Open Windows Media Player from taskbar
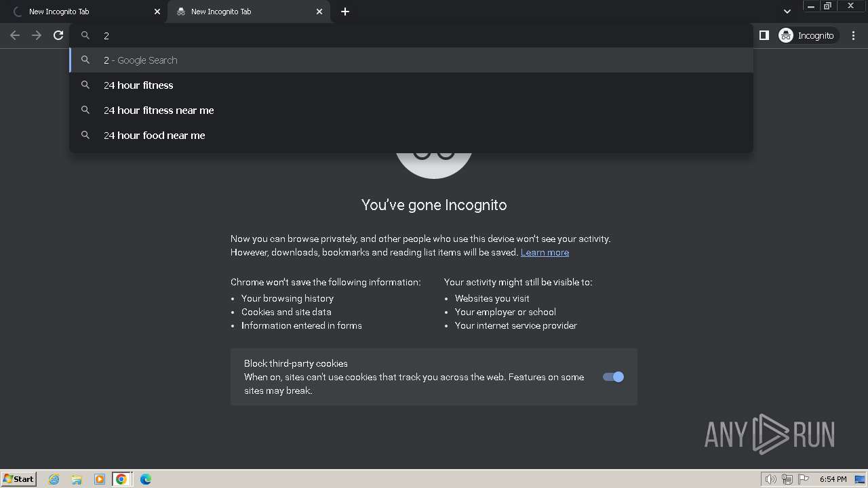The height and width of the screenshot is (488, 868). click(x=99, y=479)
